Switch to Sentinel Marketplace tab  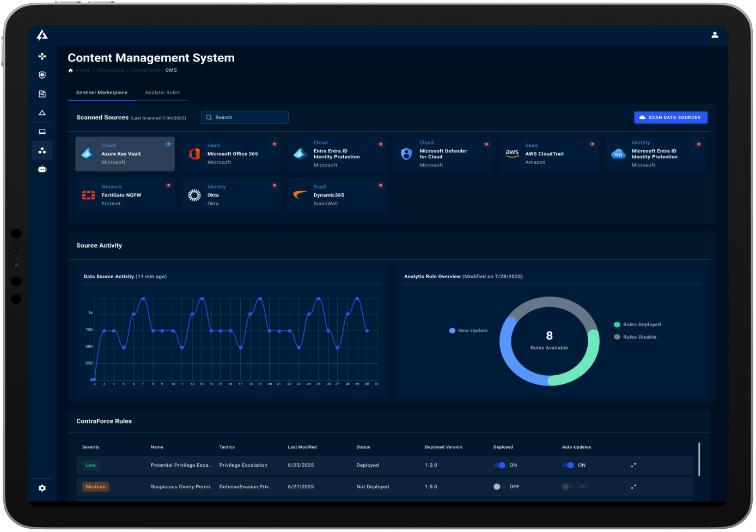point(102,93)
